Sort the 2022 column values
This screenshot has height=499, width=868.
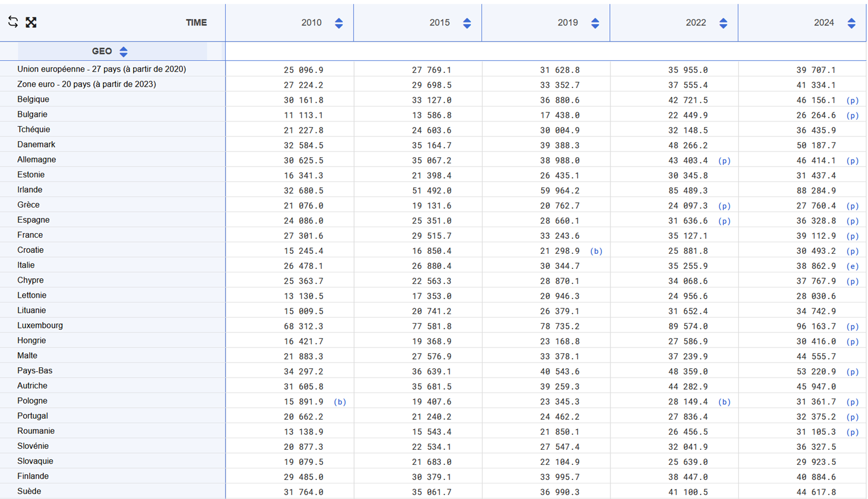(723, 23)
